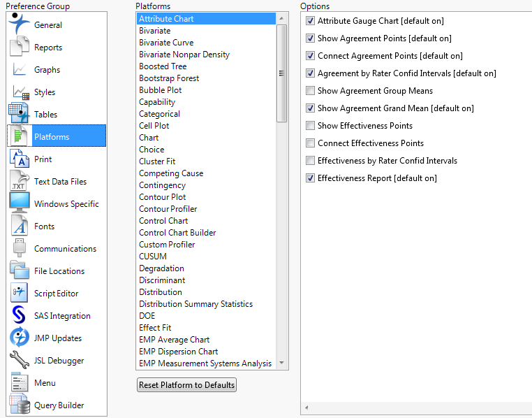The width and height of the screenshot is (532, 418).
Task: Enable Effectiveness by Rater Confid Intervals
Action: [310, 161]
